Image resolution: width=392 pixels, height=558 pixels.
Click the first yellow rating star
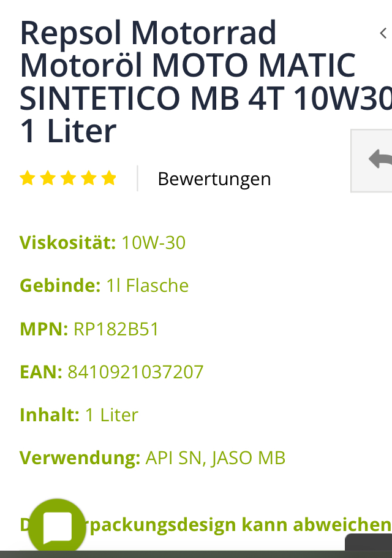(28, 178)
